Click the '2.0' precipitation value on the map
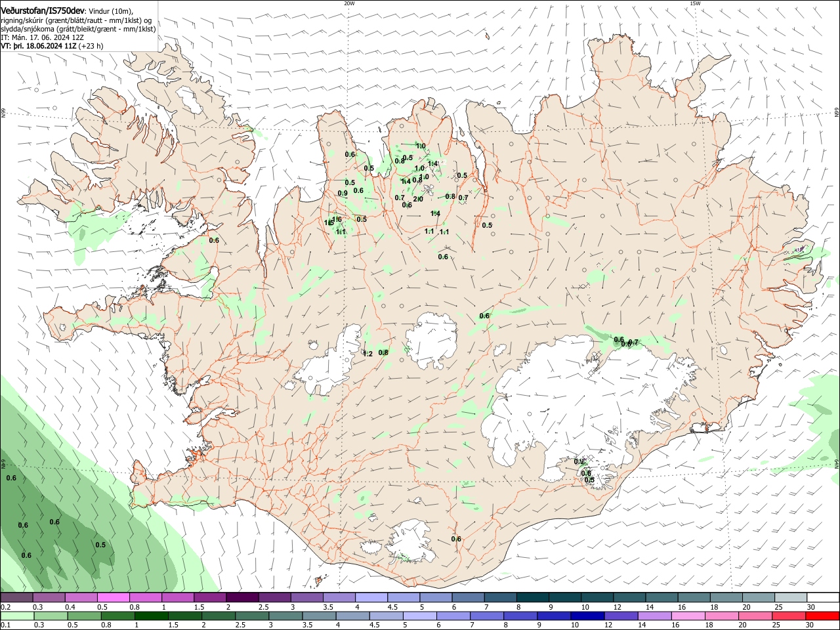The image size is (840, 630). pyautogui.click(x=417, y=199)
